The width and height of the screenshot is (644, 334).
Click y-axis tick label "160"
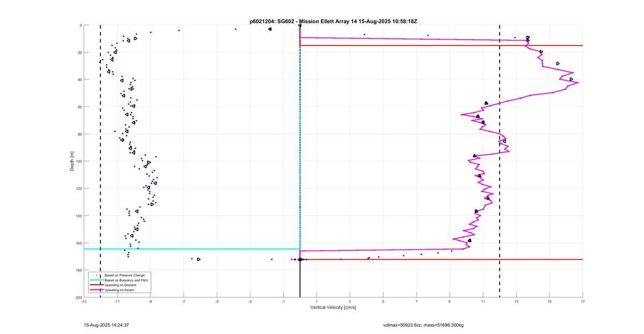[78, 243]
